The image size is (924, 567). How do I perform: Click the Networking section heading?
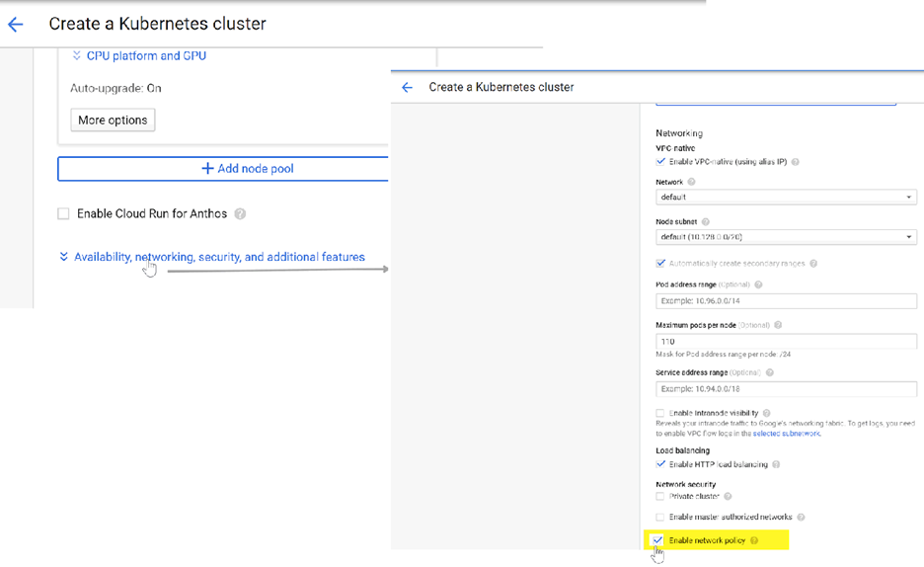[679, 133]
